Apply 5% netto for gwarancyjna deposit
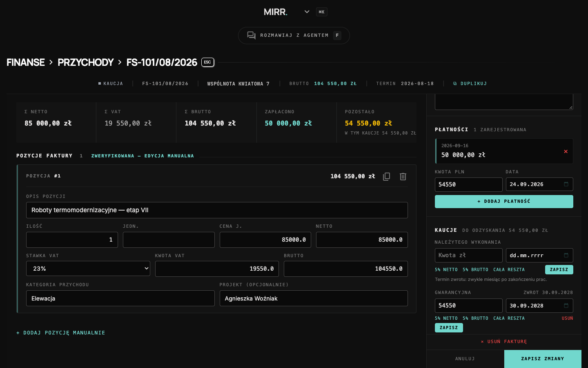 tap(446, 318)
